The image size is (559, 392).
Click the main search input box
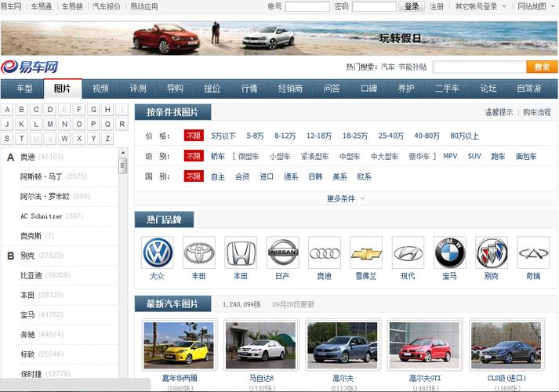pyautogui.click(x=480, y=67)
